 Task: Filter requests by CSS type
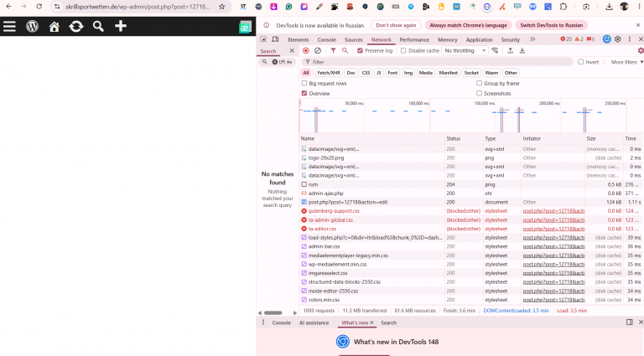[x=366, y=73]
